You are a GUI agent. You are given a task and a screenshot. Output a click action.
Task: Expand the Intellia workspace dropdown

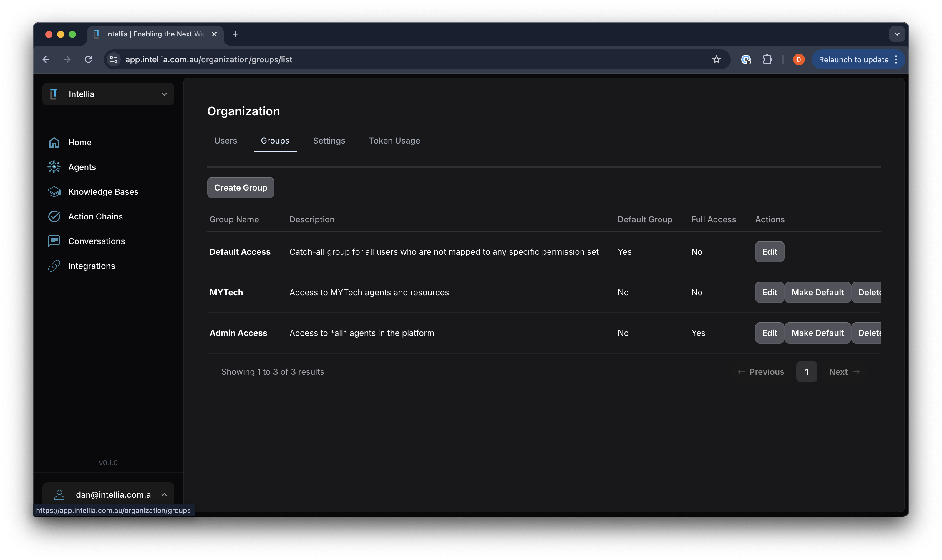pyautogui.click(x=164, y=94)
